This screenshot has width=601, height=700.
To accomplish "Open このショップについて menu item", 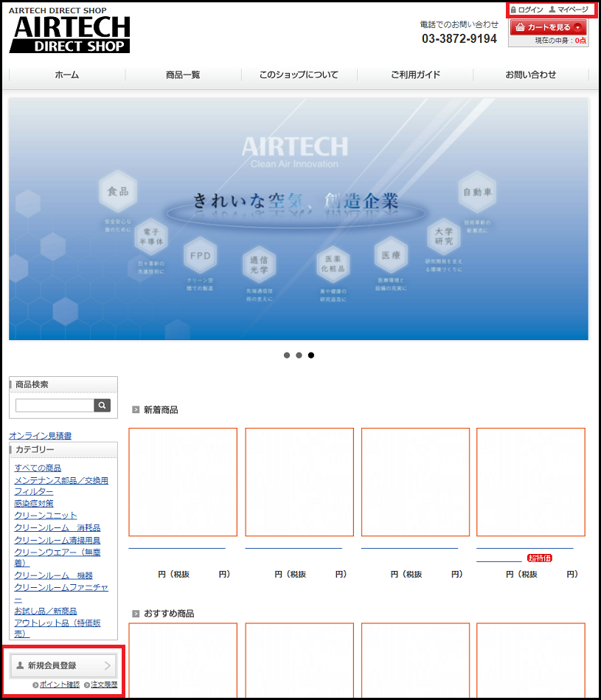I will 299,74.
